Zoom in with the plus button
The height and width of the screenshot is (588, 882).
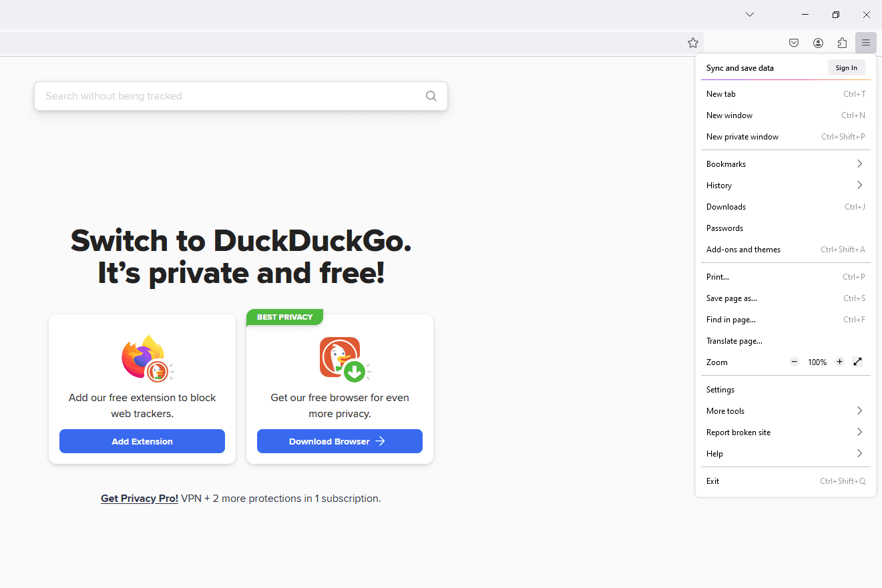coord(839,362)
